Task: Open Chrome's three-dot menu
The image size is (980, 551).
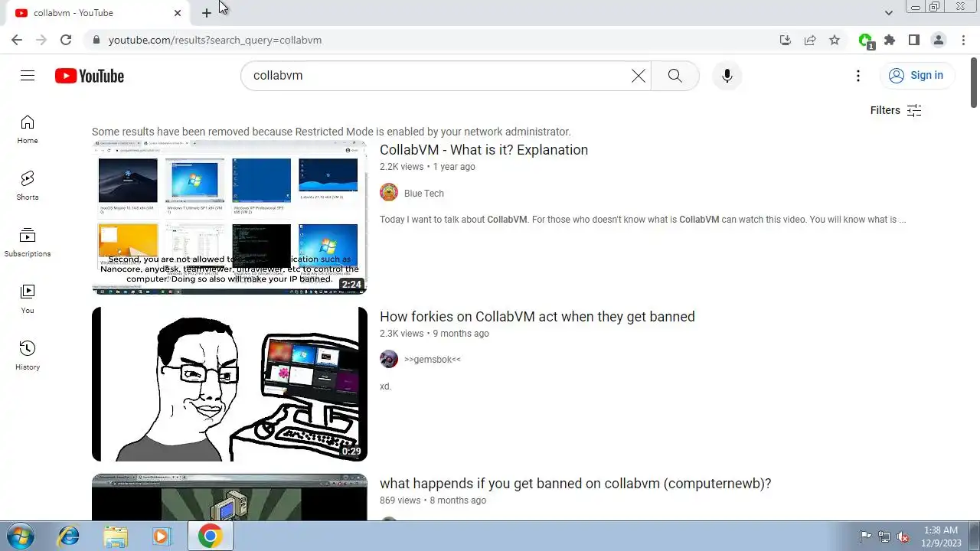Action: tap(962, 40)
